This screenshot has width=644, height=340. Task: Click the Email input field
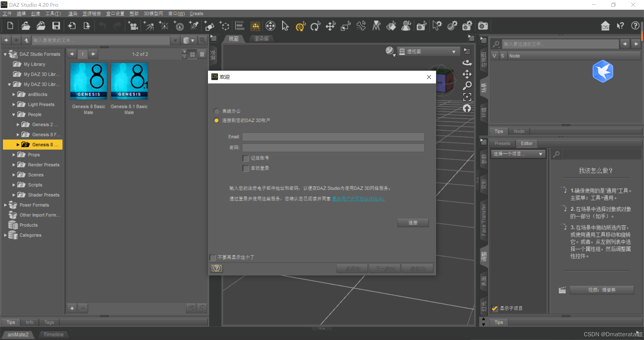333,137
